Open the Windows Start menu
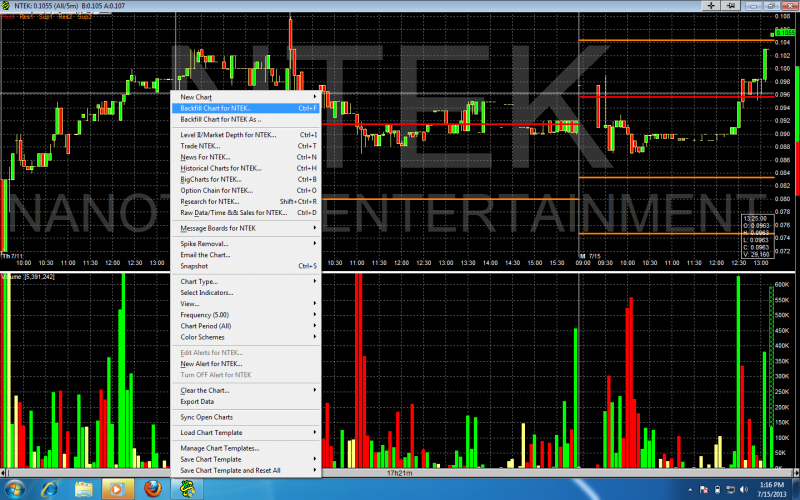800x500 pixels. pos(14,489)
